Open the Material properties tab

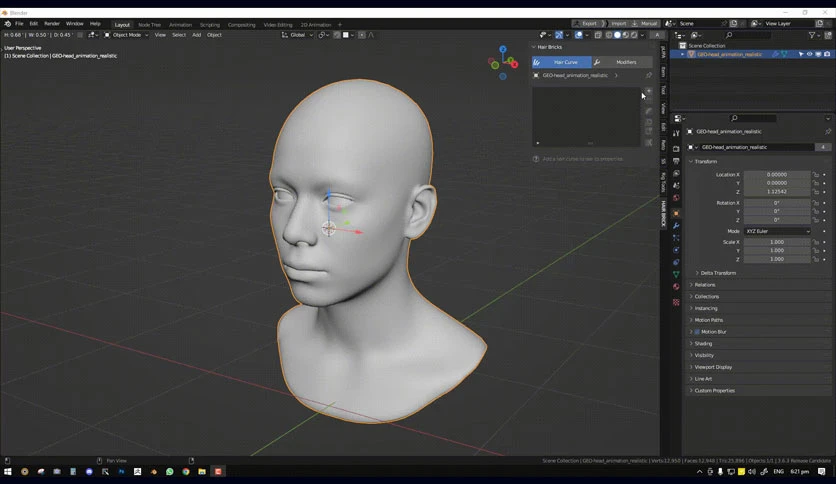click(676, 287)
